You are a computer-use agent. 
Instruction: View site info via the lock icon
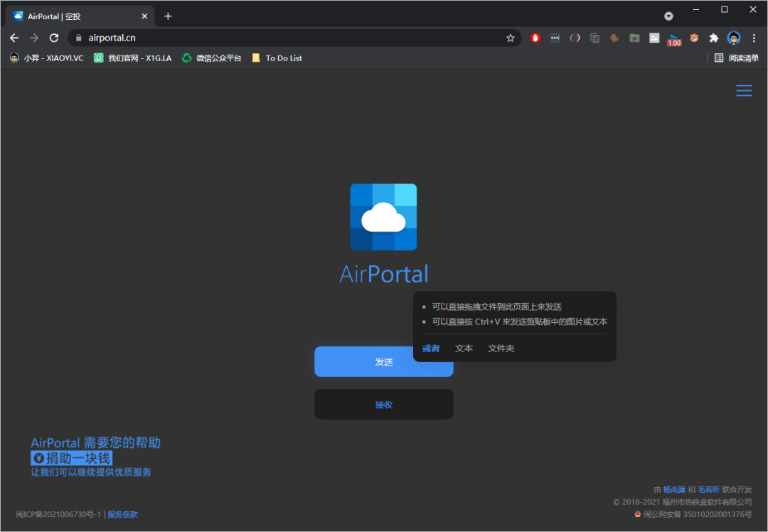[x=78, y=38]
